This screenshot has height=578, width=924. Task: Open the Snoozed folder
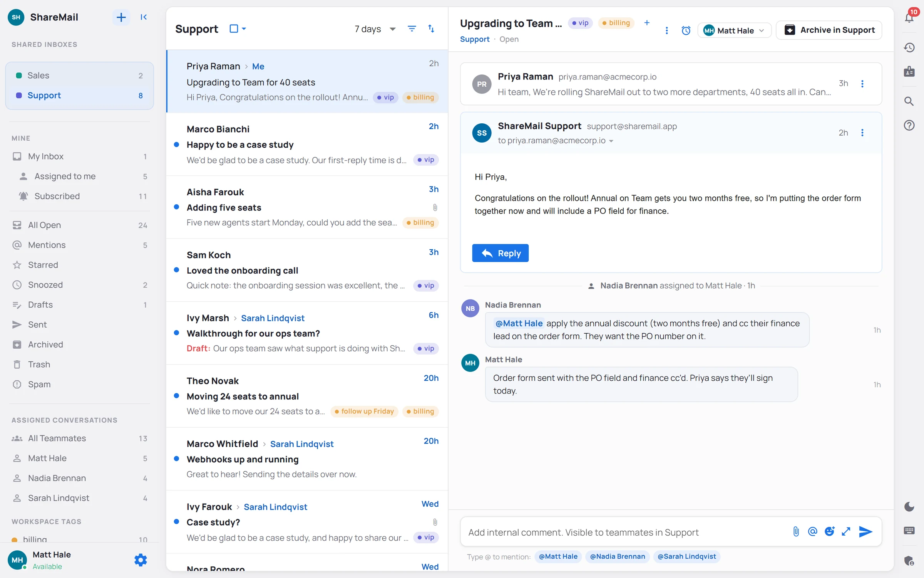click(80, 285)
